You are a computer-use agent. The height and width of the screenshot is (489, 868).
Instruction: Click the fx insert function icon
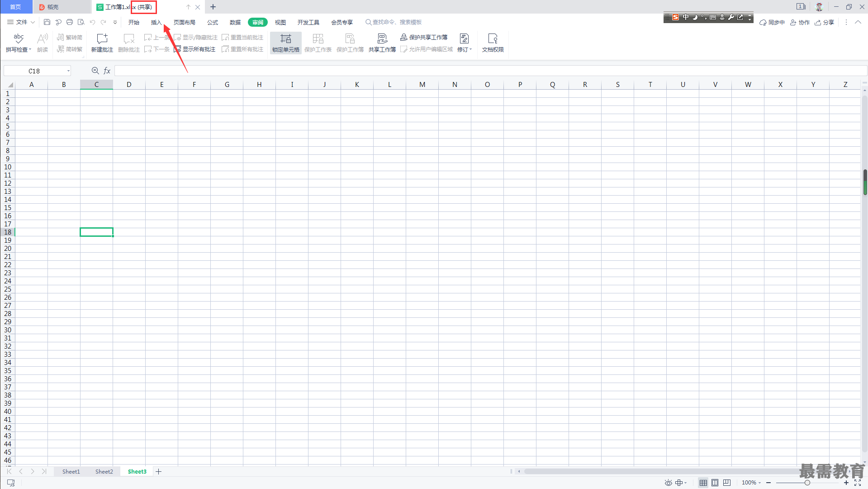(x=107, y=71)
